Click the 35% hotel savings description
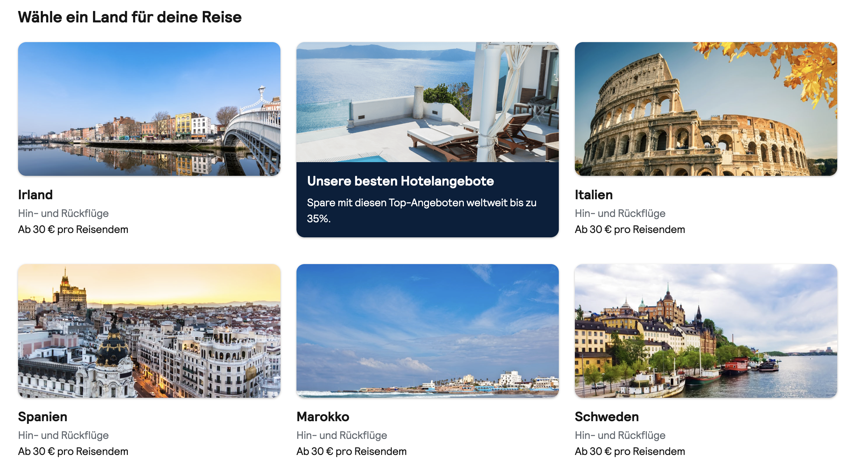Viewport: 868px width, 474px height. point(422,210)
